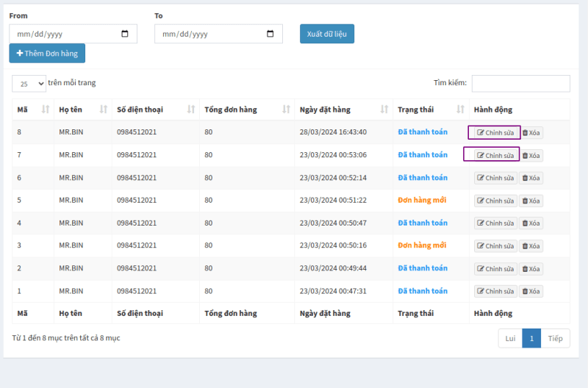Screen dimensions: 588x388
Task: Delete order 8 with Xóa
Action: coord(531,133)
